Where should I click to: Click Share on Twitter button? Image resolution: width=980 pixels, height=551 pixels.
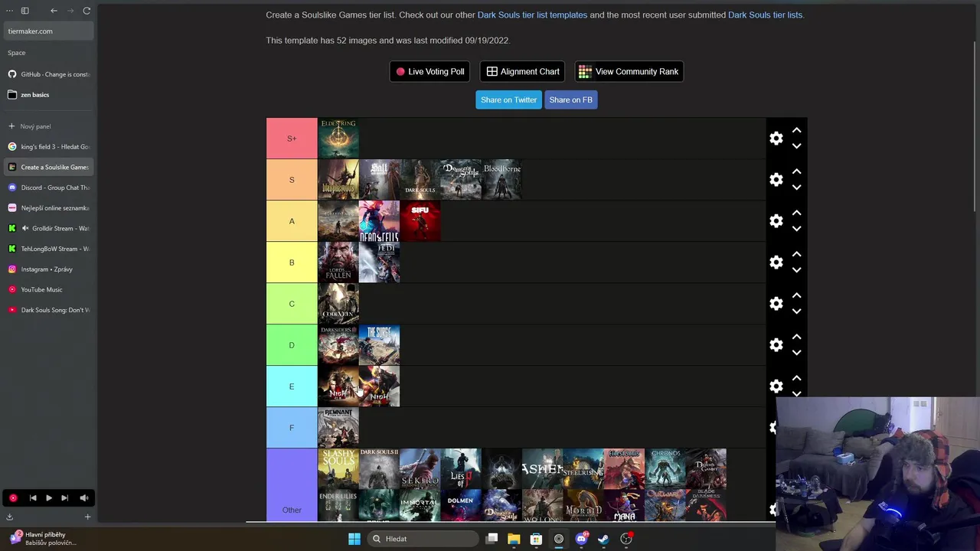508,99
